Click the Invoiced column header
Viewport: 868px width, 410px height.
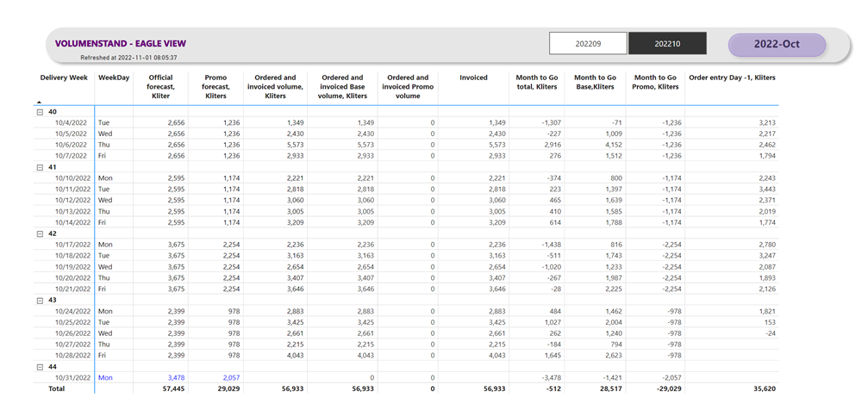[x=473, y=78]
